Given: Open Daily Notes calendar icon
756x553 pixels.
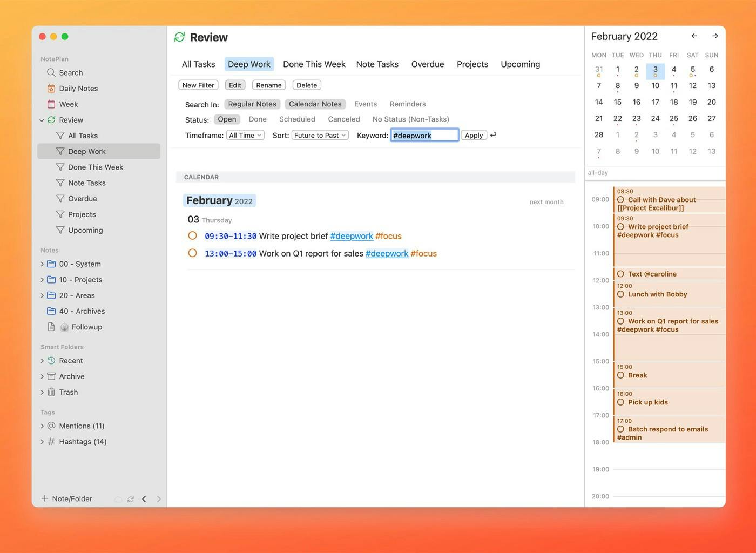Looking at the screenshot, I should click(x=51, y=89).
